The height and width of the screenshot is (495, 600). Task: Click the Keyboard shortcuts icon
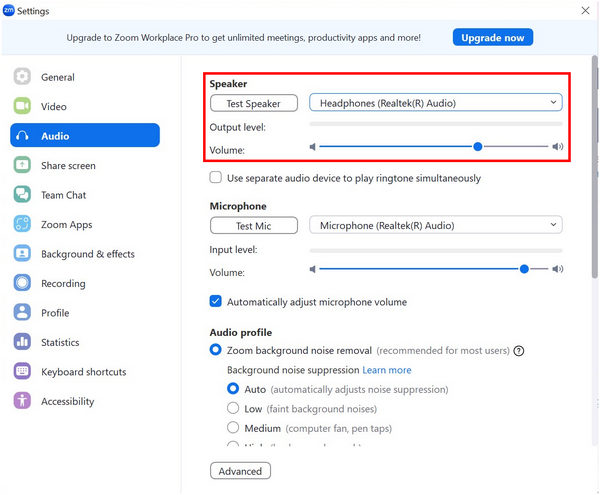pos(22,371)
